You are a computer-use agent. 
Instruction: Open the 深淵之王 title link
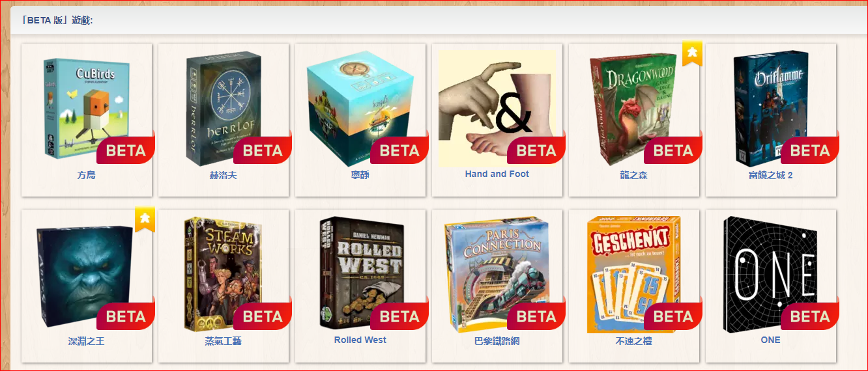[x=87, y=341]
